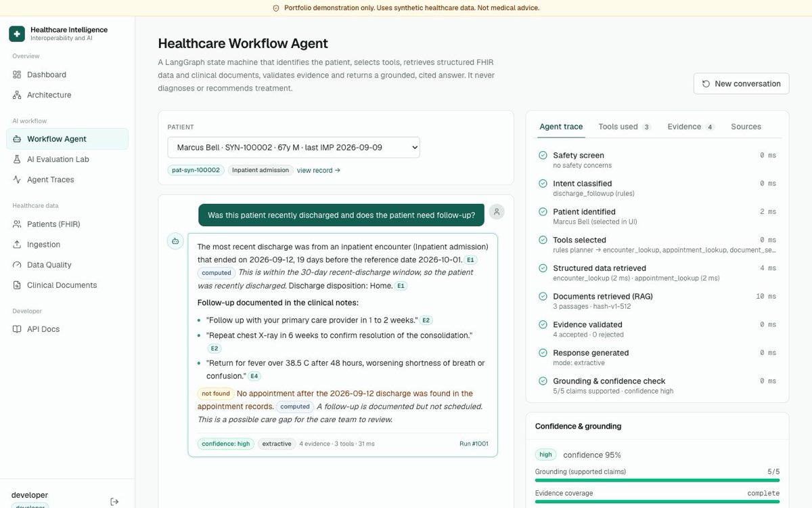Screen dimensions: 812x508
Task: Click the not found badge
Action: [216, 394]
